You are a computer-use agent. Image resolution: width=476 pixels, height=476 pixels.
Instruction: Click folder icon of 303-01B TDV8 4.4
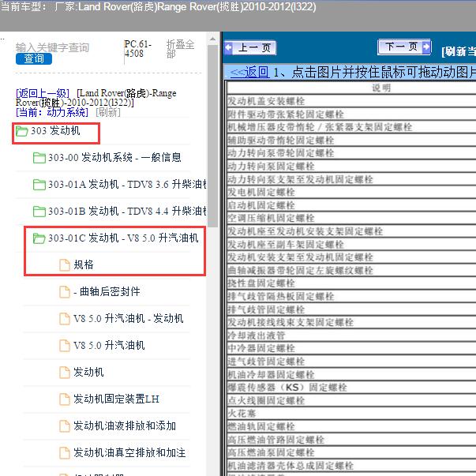pos(39,212)
